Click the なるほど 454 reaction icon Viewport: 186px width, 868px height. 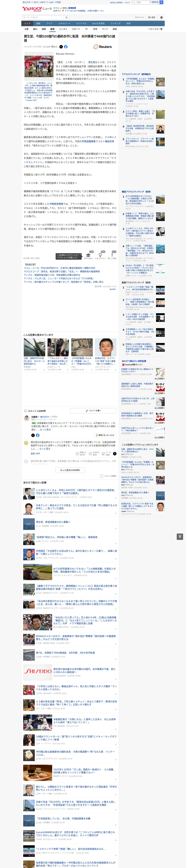coord(94,454)
